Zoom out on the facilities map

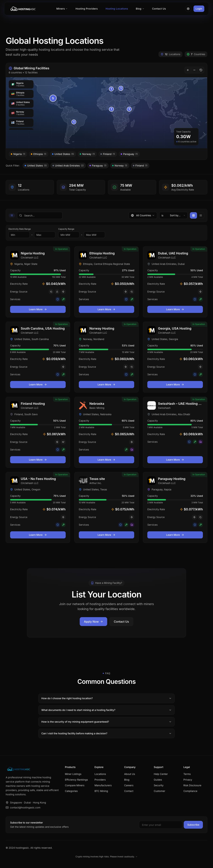tap(194, 70)
